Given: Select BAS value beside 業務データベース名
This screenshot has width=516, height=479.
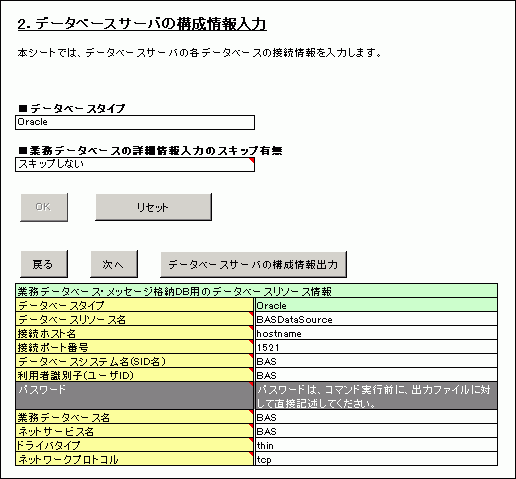Looking at the screenshot, I should tap(376, 417).
